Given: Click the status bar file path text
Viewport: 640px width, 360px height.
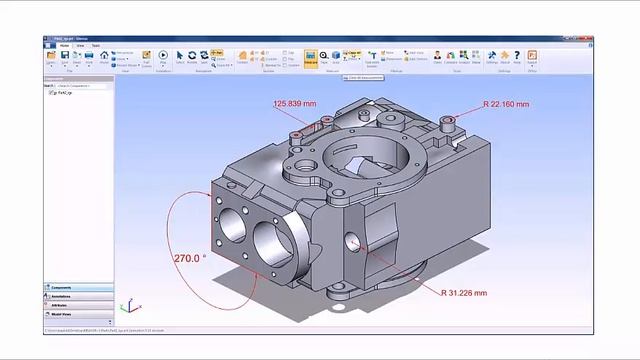Looking at the screenshot, I should click(104, 330).
